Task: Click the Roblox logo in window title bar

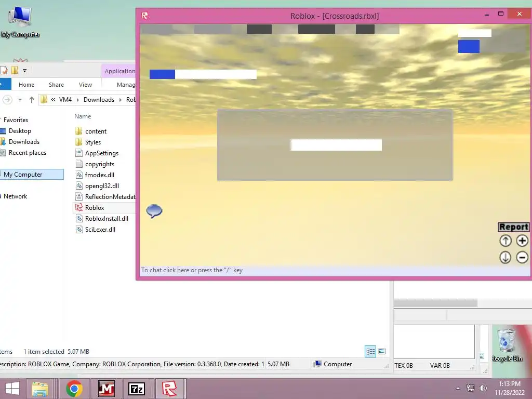Action: [x=145, y=16]
